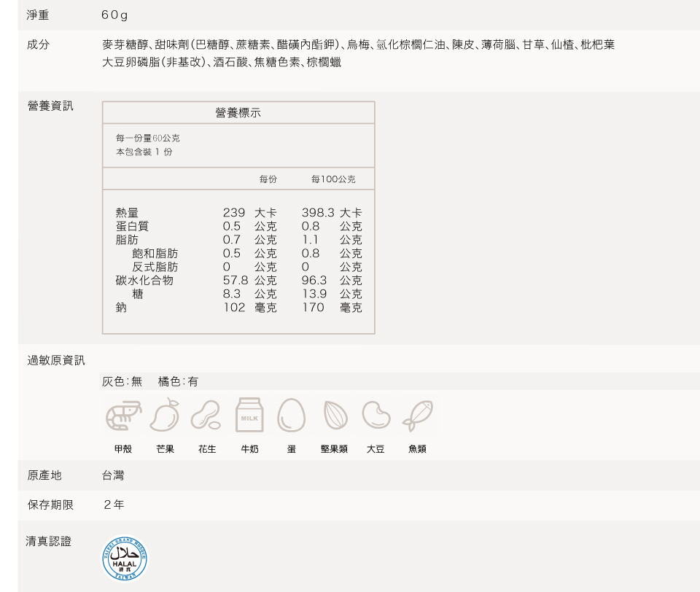The width and height of the screenshot is (700, 592).
Task: Click the soybean allergen icon
Action: [376, 415]
